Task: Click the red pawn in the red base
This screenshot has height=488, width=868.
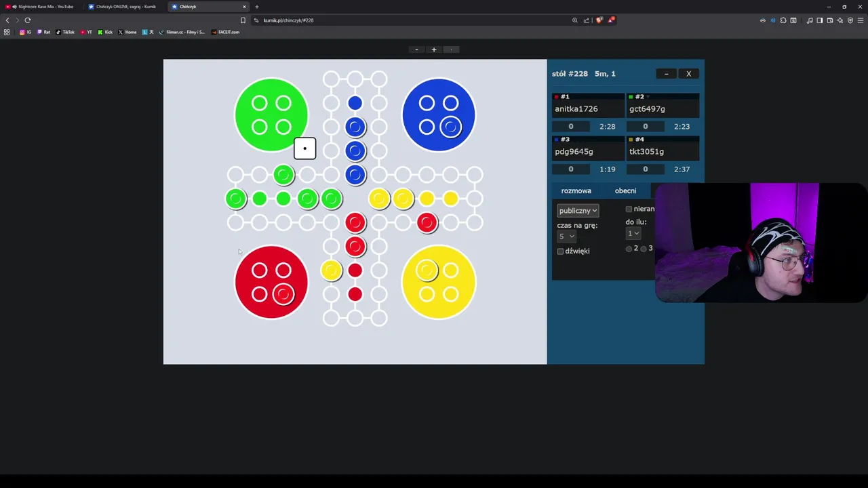Action: (283, 294)
